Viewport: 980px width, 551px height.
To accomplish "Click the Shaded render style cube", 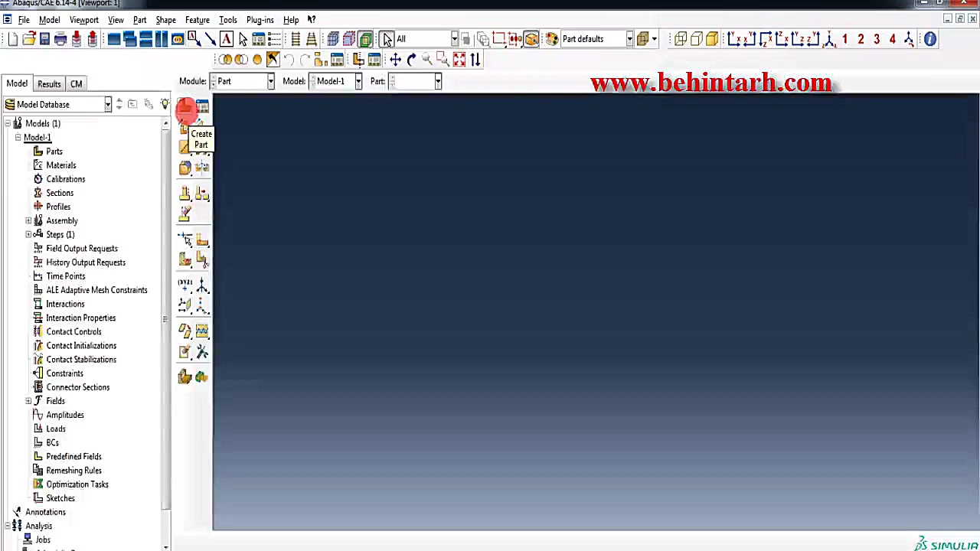I will pos(712,39).
